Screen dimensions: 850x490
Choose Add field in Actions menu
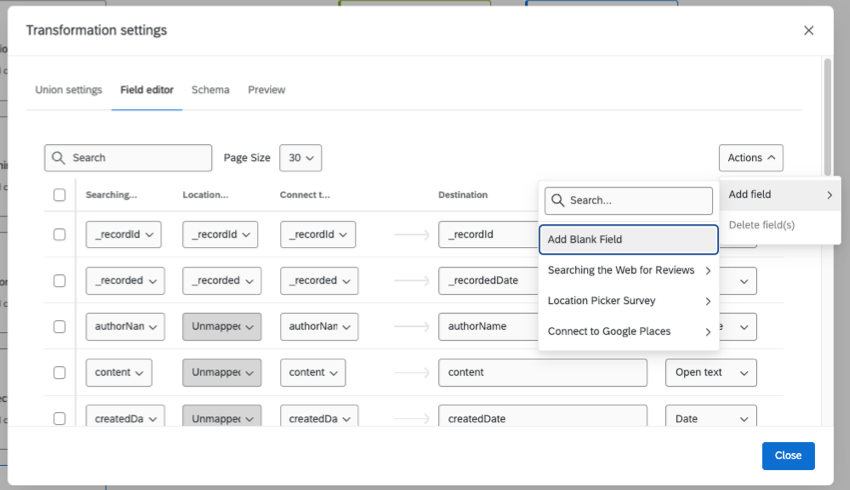click(780, 195)
